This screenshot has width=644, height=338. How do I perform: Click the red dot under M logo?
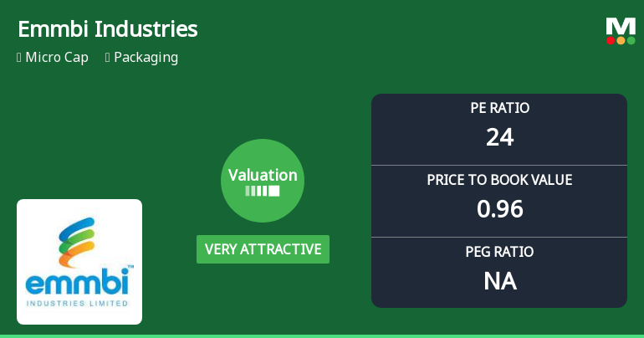pyautogui.click(x=611, y=40)
